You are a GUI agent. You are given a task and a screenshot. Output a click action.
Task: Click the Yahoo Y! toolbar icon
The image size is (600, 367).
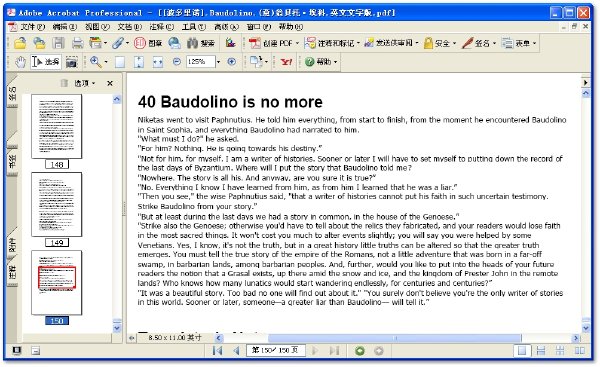(286, 62)
